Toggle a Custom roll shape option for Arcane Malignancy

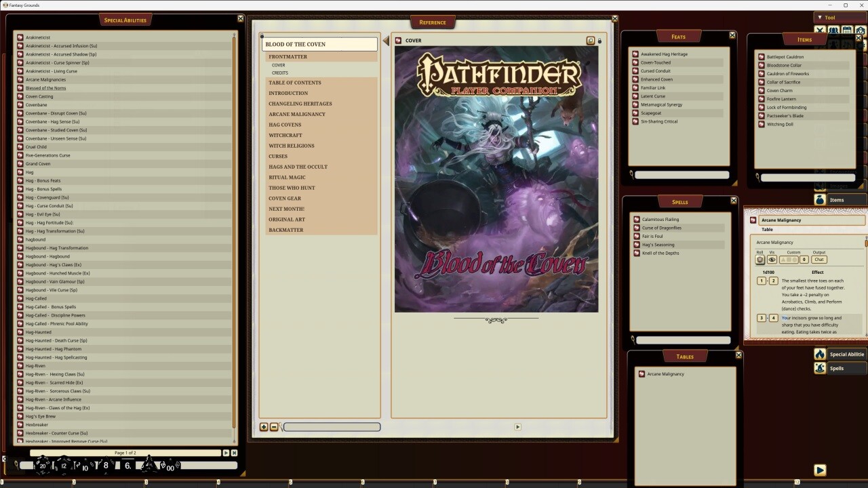click(789, 260)
